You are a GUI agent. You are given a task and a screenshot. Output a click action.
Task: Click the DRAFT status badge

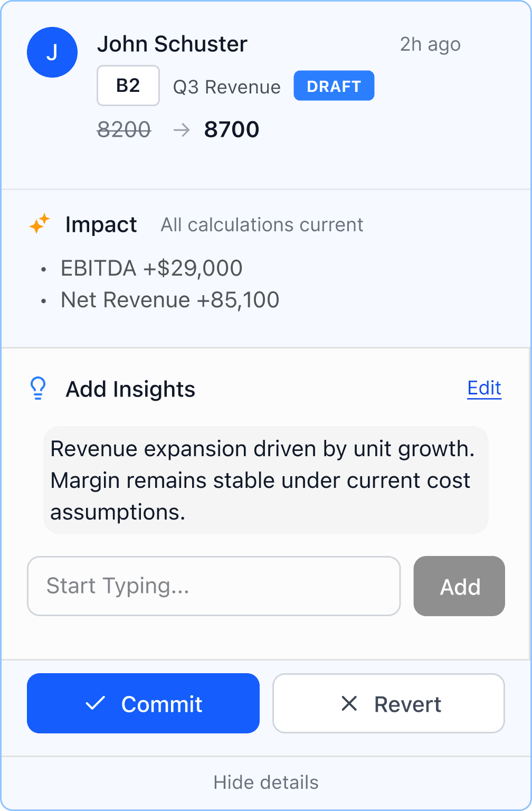334,86
